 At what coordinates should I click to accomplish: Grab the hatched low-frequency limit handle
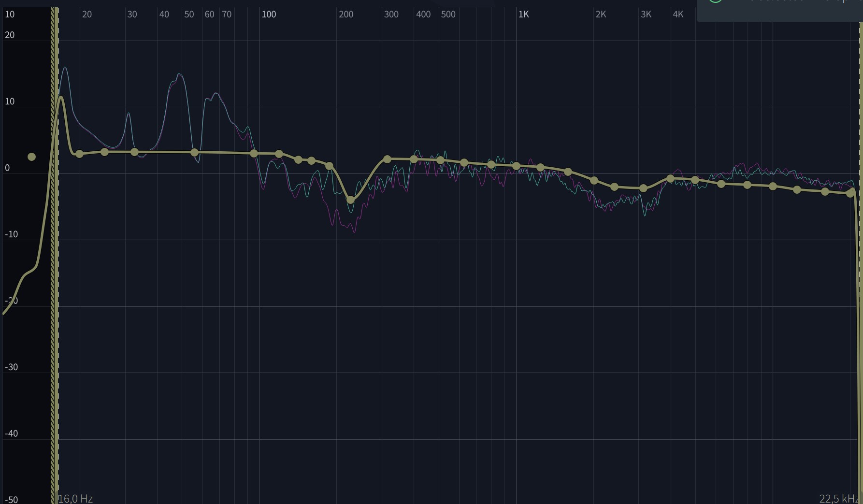(55, 290)
